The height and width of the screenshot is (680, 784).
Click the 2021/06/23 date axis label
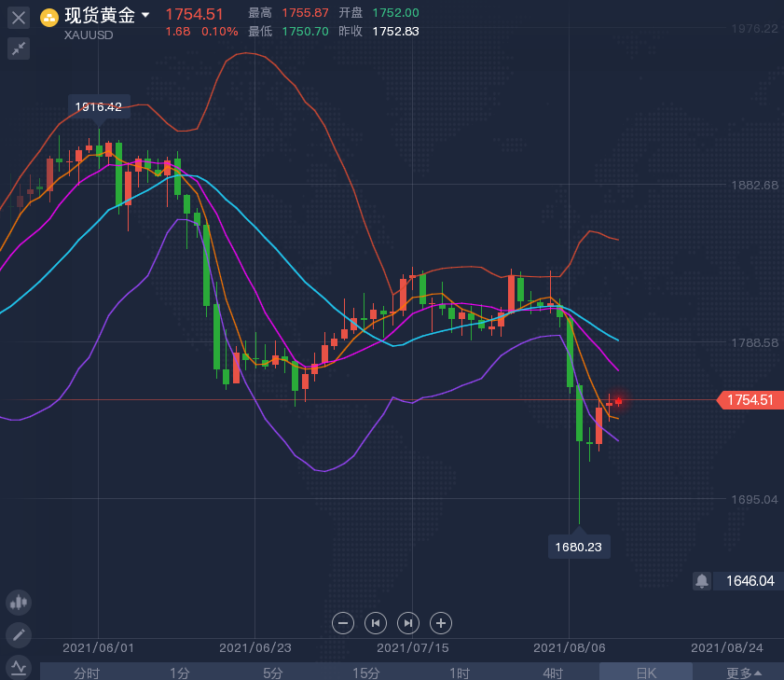tap(255, 648)
